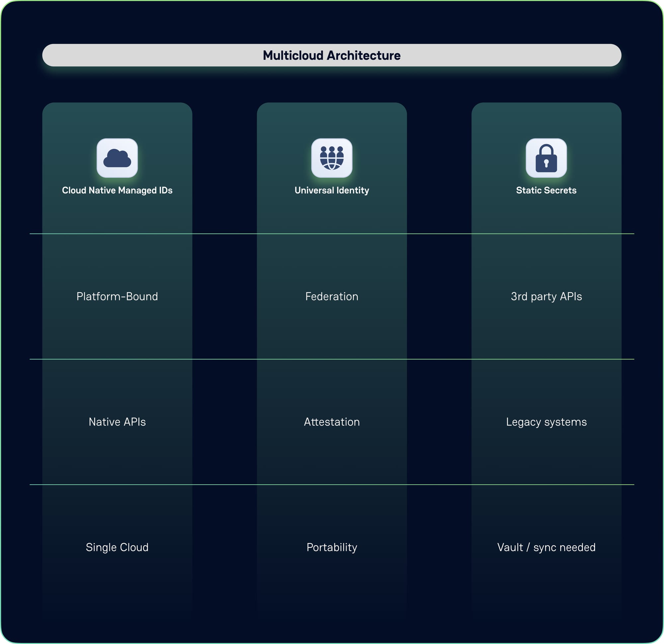Click the Cloud Native Managed IDs heading
Screen dimensions: 664x644
[117, 191]
